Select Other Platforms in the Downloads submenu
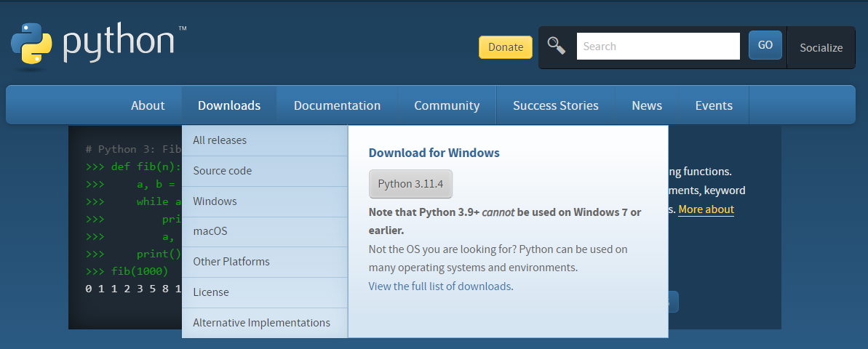 click(x=265, y=262)
